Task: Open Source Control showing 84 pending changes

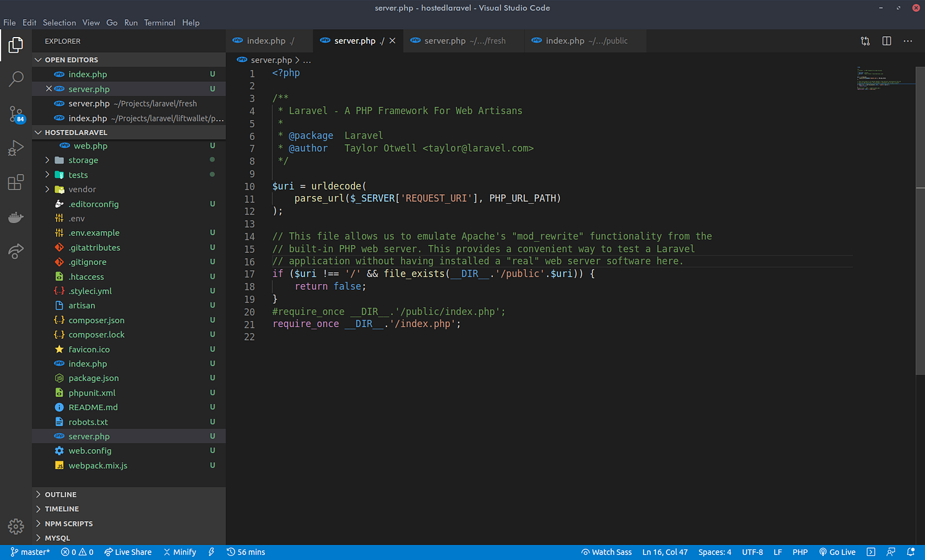Action: 16,114
